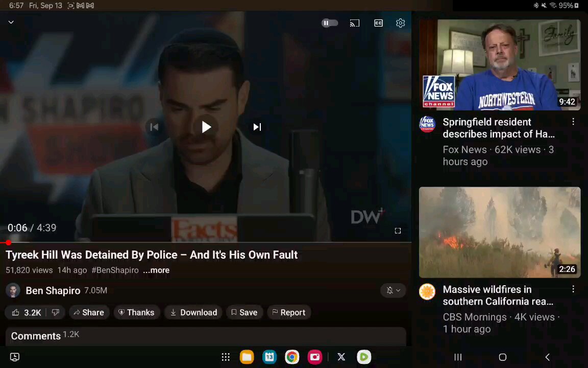Save the video to a playlist
This screenshot has width=588, height=368.
click(244, 312)
